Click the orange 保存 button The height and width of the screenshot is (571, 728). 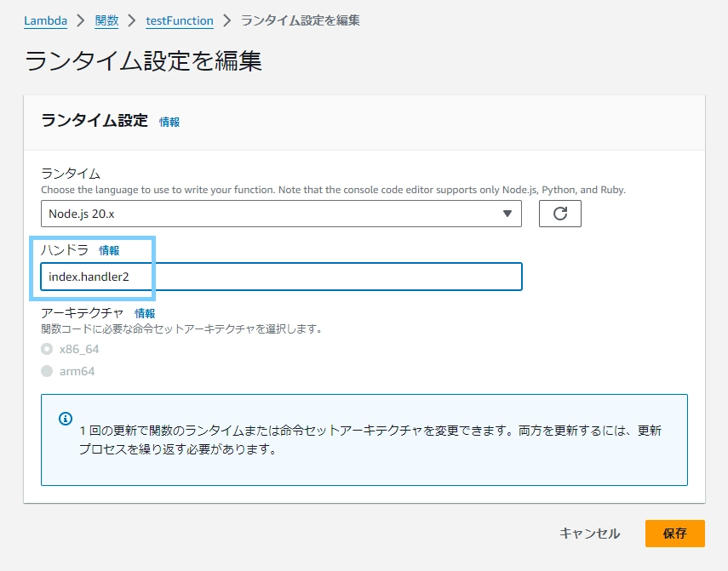675,534
